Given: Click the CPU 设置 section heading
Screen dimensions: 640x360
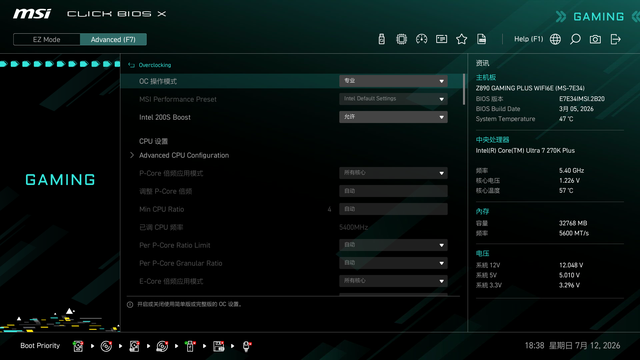Looking at the screenshot, I should coord(153,141).
